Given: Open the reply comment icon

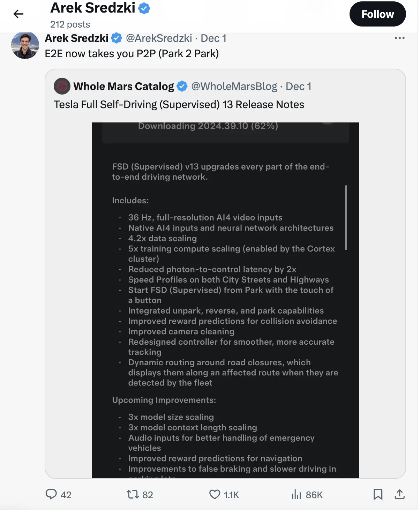Looking at the screenshot, I should pyautogui.click(x=51, y=494).
